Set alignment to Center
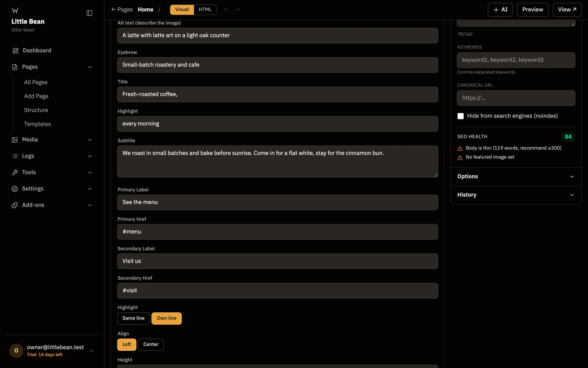The image size is (588, 368). coord(151,344)
